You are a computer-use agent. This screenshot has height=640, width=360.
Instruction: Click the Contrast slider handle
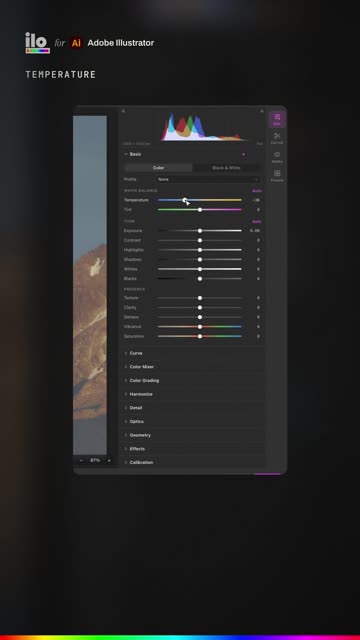pos(200,240)
